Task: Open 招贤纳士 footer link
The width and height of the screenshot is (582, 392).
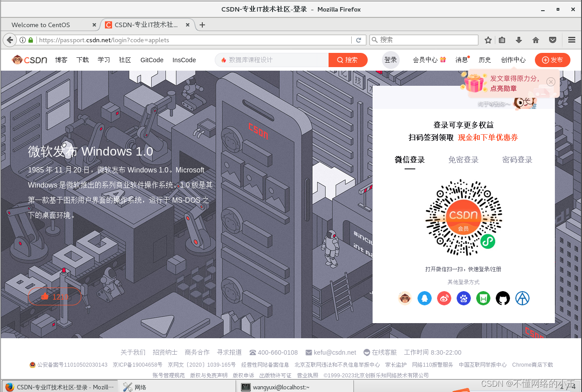Action: [165, 352]
